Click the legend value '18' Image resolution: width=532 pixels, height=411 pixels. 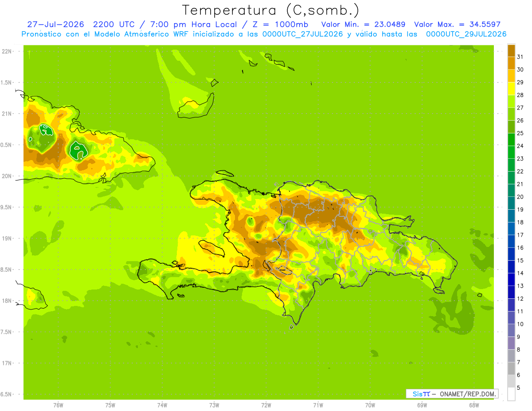(x=520, y=222)
